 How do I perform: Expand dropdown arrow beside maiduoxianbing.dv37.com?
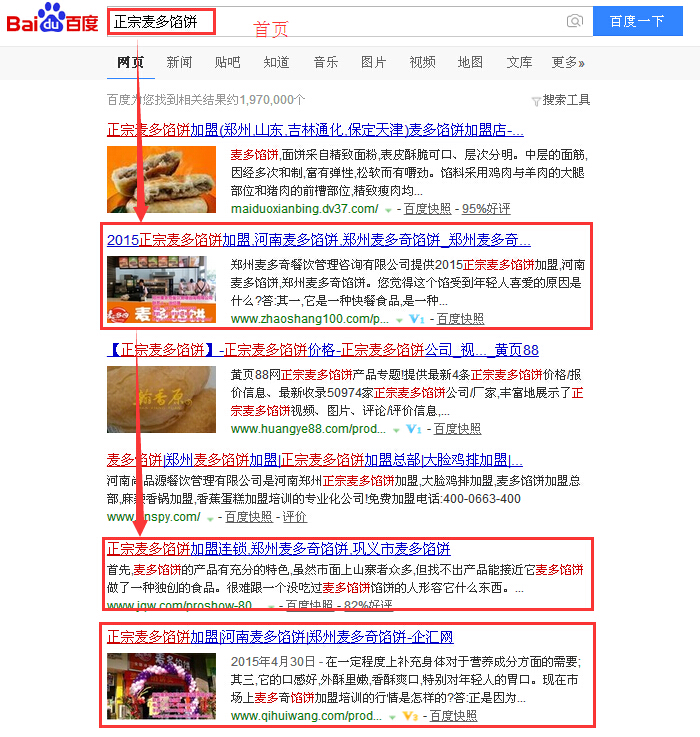tap(388, 210)
